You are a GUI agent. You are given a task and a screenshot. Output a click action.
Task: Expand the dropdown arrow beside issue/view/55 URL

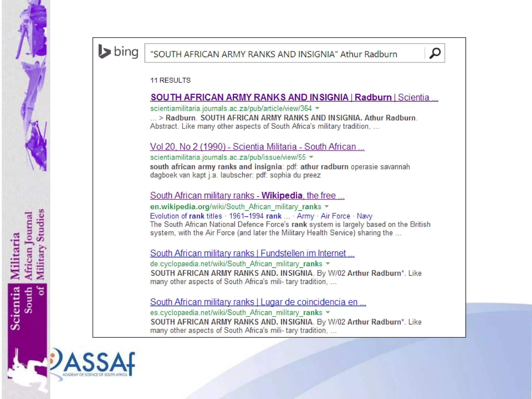311,157
